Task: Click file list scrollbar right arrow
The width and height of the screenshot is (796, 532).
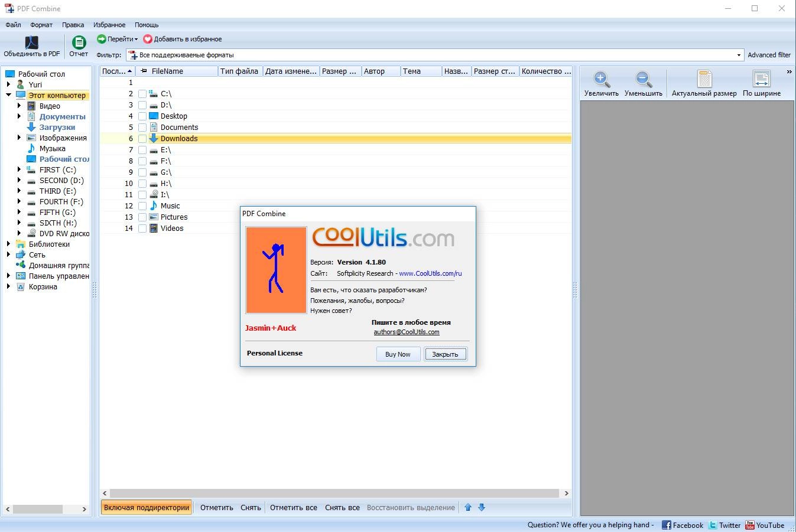Action: [x=566, y=493]
